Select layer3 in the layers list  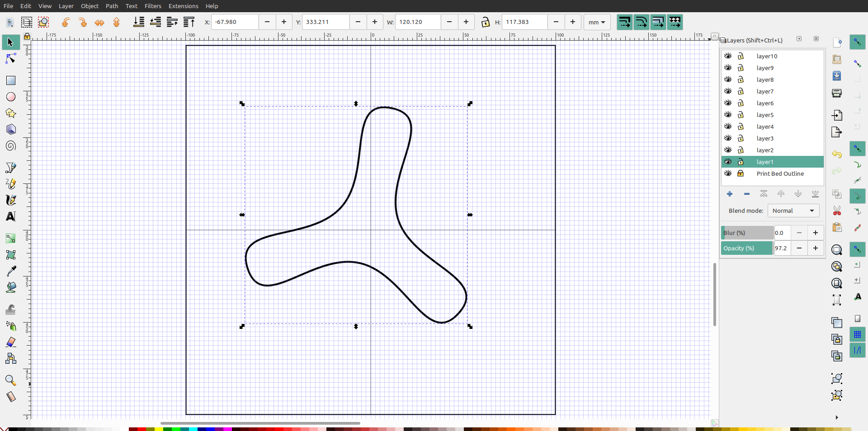tap(772, 138)
